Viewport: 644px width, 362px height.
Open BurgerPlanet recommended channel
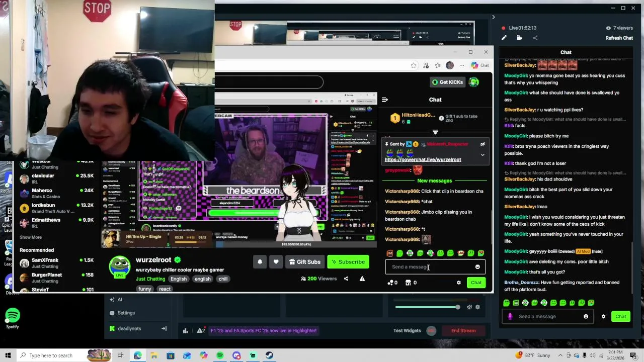click(56, 278)
